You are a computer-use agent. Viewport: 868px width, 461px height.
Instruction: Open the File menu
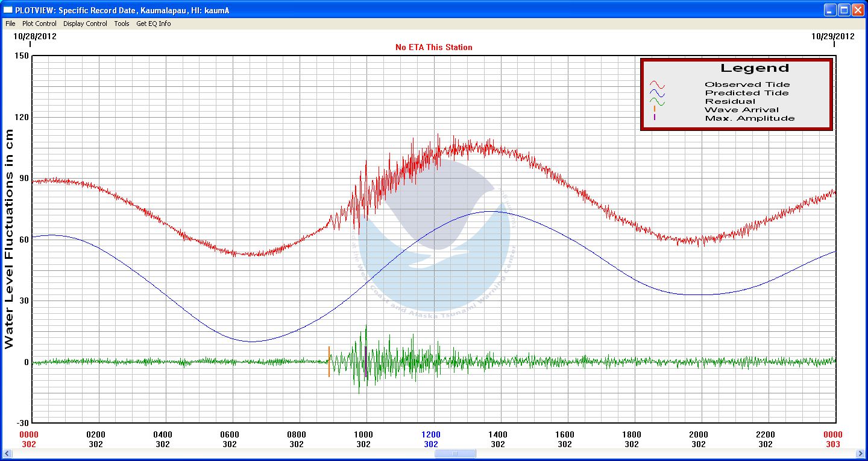click(10, 24)
